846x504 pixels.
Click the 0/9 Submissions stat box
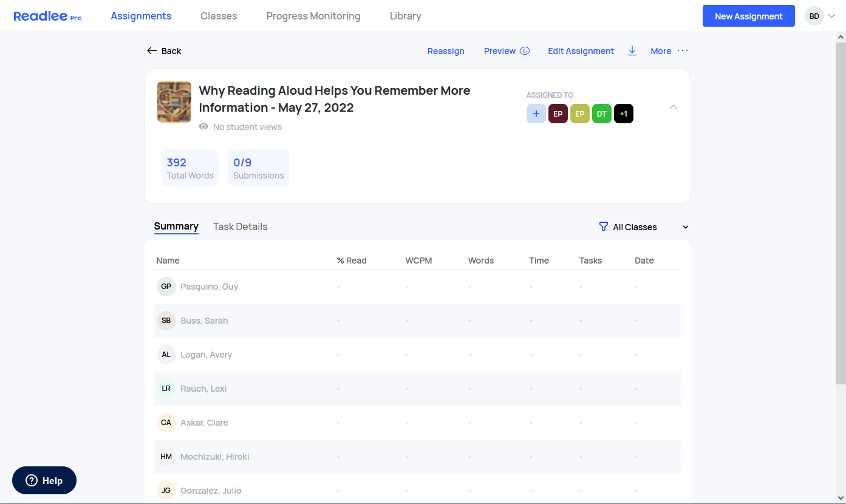(259, 168)
